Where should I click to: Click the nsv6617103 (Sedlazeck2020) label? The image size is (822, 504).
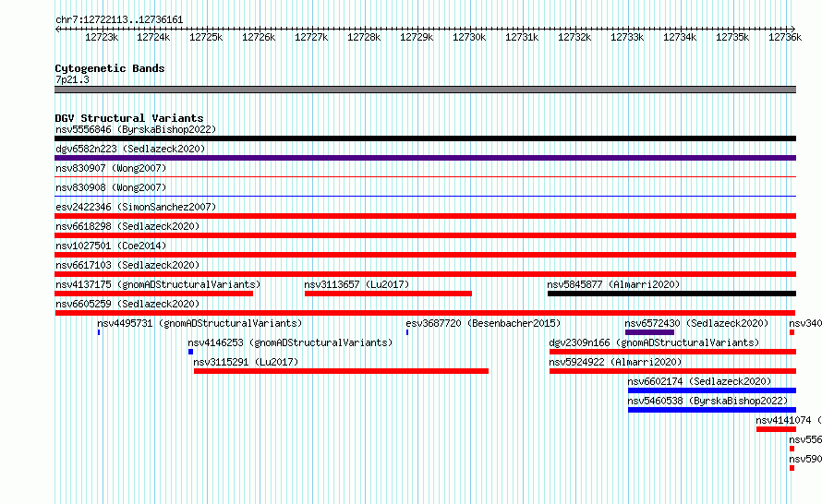coord(127,265)
